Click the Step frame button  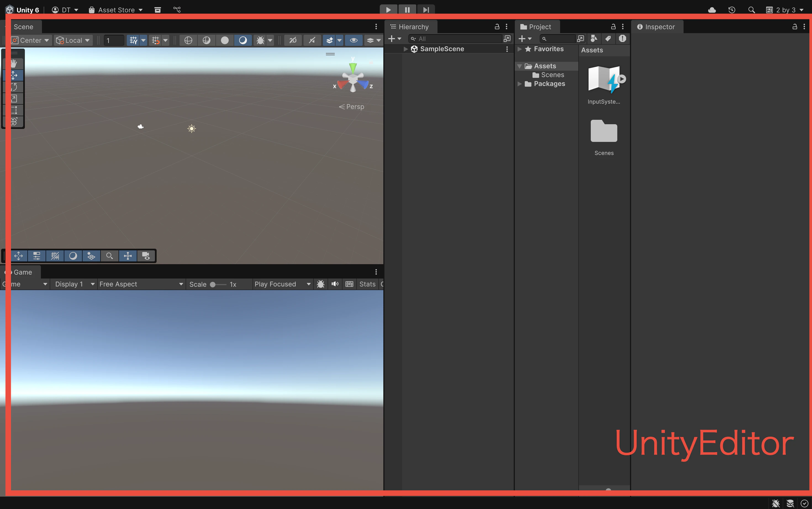tap(426, 10)
